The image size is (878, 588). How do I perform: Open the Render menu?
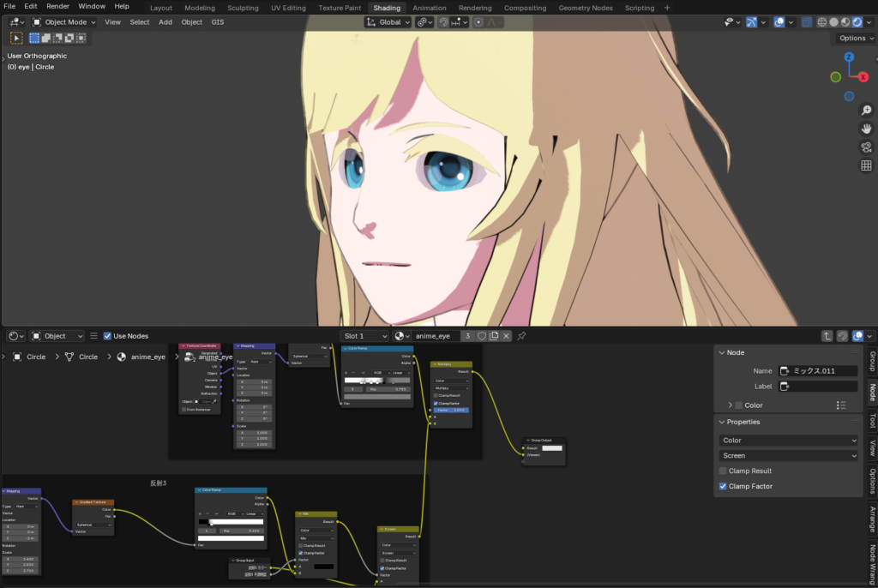pos(57,6)
